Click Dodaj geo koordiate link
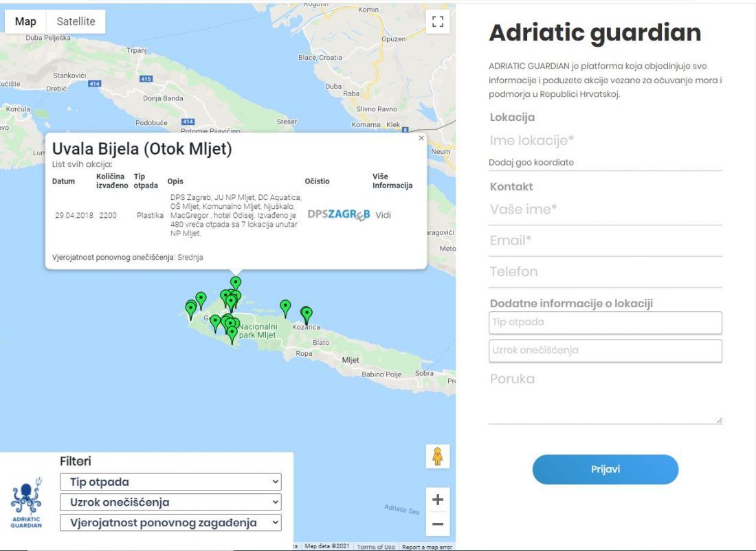The width and height of the screenshot is (756, 551). coord(531,163)
